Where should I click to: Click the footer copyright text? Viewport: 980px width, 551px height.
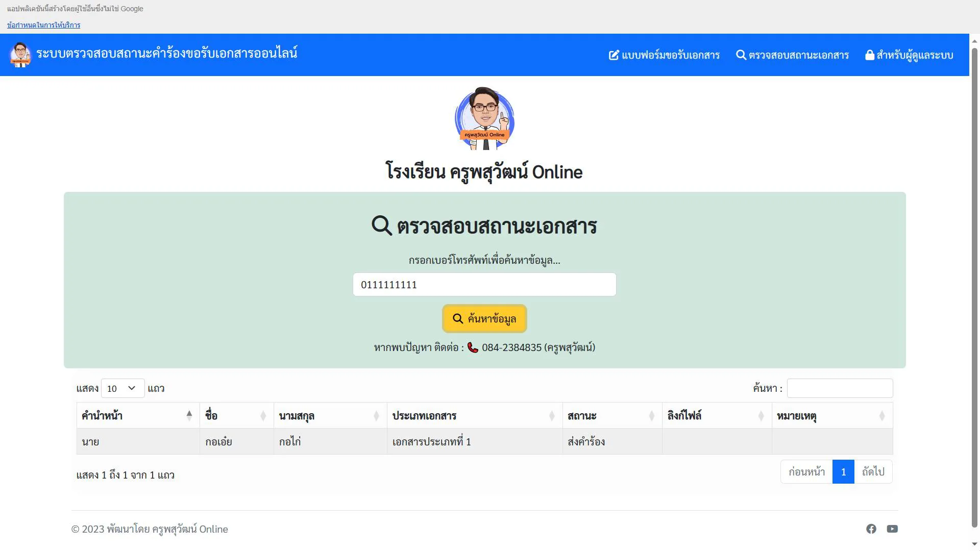(x=150, y=530)
